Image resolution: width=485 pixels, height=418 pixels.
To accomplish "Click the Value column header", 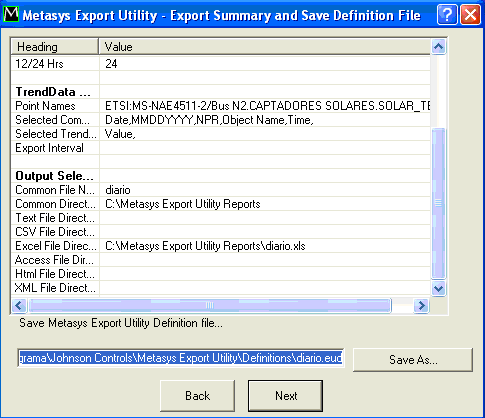I will coord(264,47).
